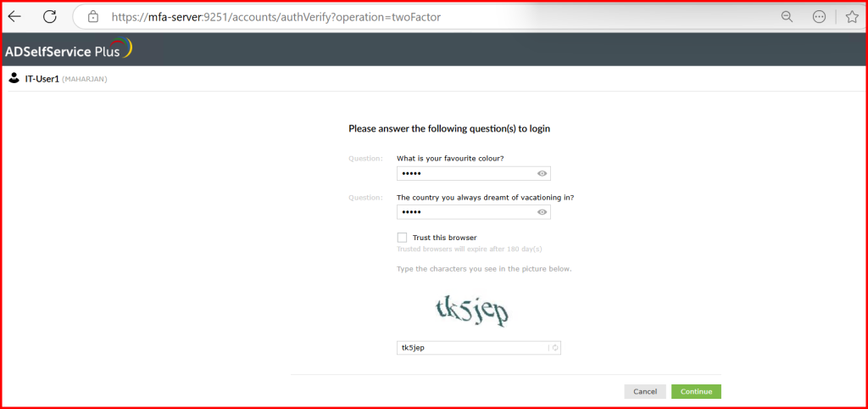Image resolution: width=868 pixels, height=409 pixels.
Task: Add page to favorites with star icon
Action: [852, 17]
